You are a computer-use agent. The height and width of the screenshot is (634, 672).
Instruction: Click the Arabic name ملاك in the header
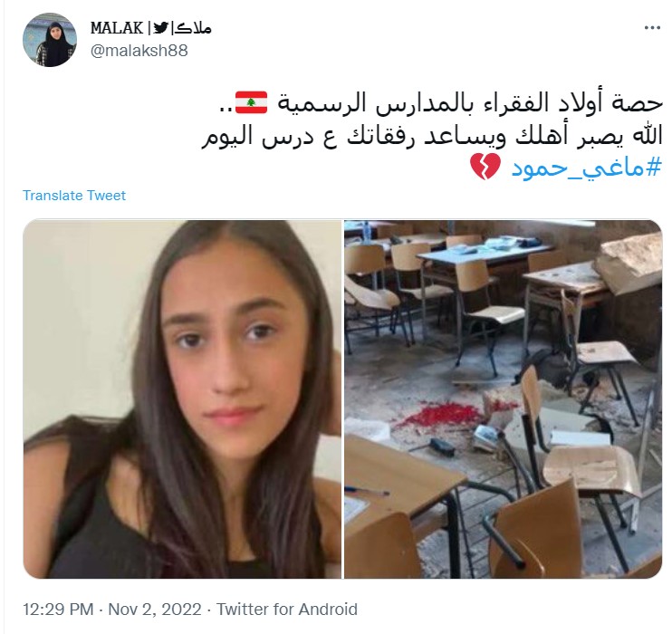point(193,28)
